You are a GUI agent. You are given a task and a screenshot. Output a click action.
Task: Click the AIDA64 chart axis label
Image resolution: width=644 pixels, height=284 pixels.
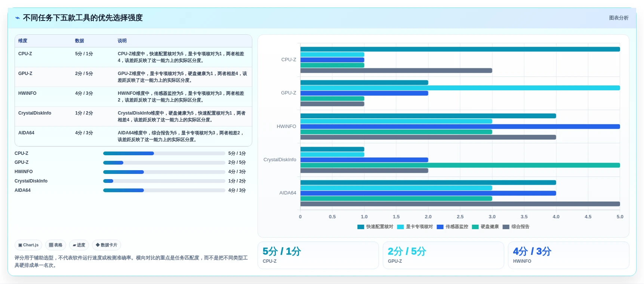tap(288, 193)
